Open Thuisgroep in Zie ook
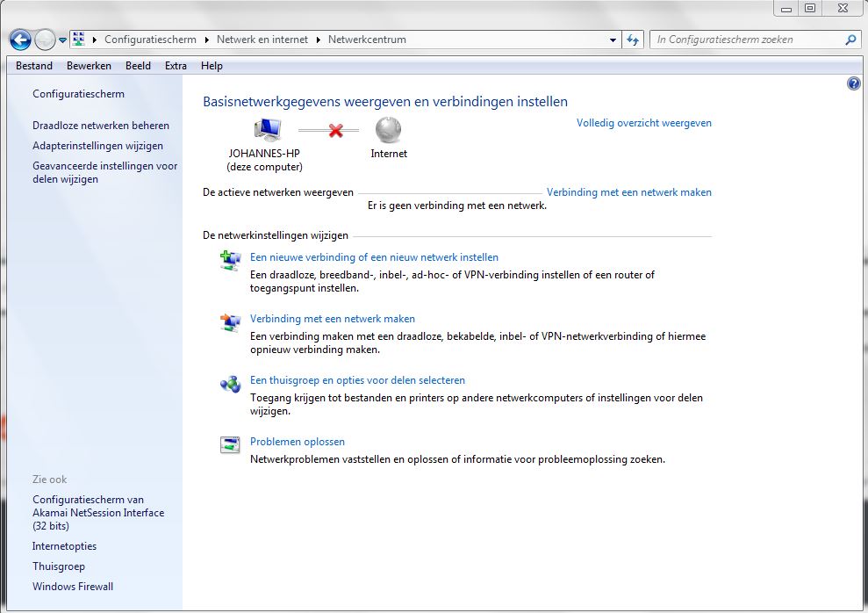Screen dimensions: 868x613 tap(59, 566)
